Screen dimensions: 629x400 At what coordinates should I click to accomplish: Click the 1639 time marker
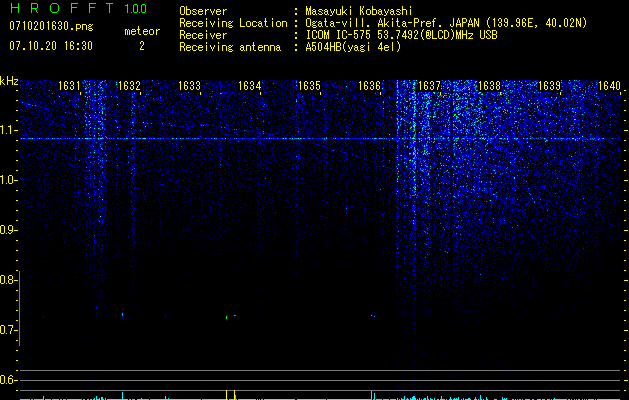click(550, 86)
